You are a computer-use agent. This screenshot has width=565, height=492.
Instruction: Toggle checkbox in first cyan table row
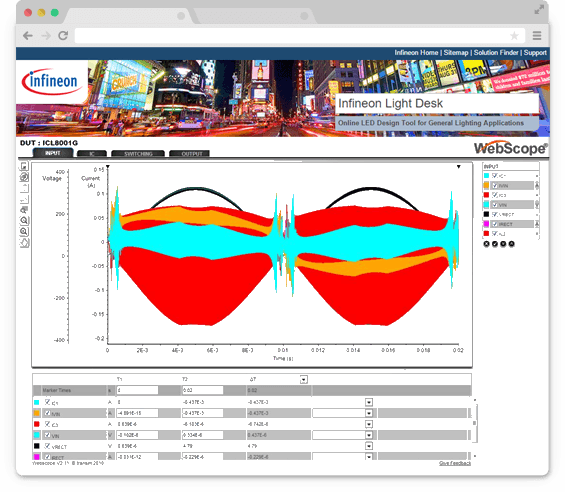coord(47,402)
